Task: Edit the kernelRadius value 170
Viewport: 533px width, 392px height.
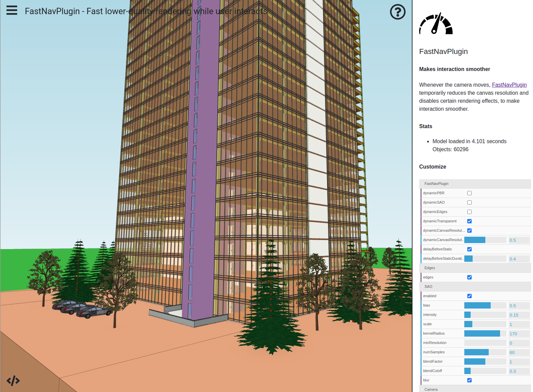Action: (519, 334)
